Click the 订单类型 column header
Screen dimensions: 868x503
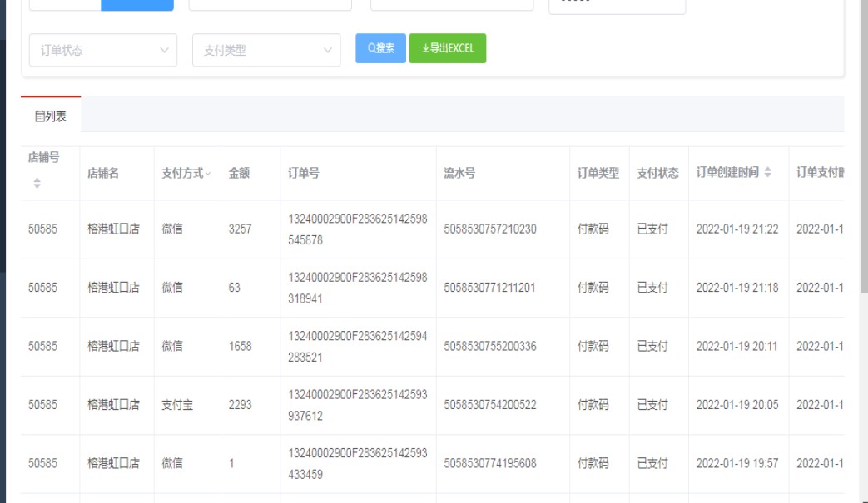pyautogui.click(x=598, y=173)
